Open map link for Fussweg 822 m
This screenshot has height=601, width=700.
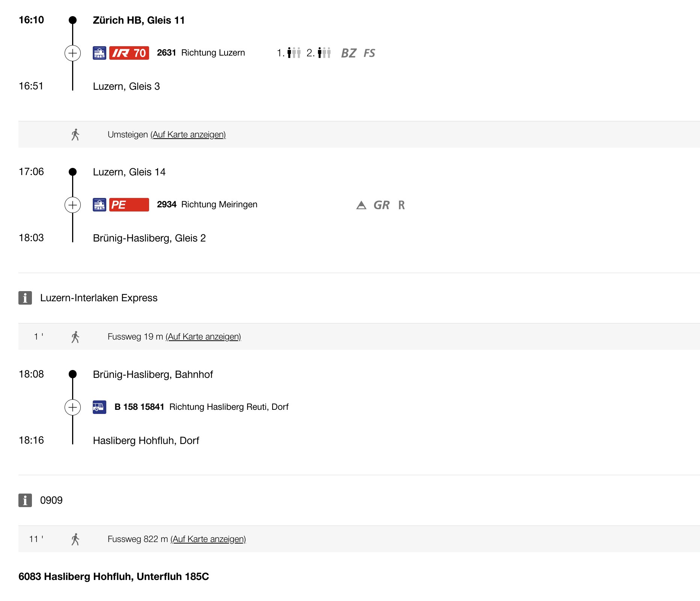(208, 539)
